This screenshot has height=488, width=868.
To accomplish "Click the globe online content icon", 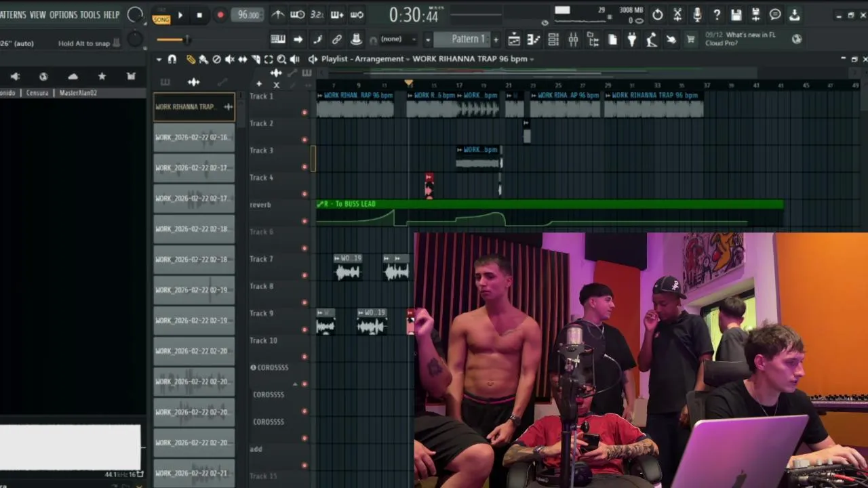I will (797, 39).
